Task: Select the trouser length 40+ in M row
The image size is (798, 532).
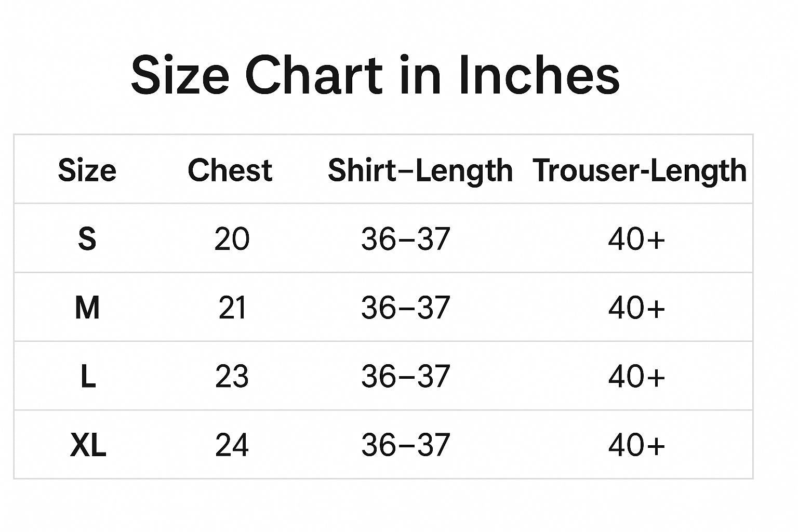Action: [636, 308]
